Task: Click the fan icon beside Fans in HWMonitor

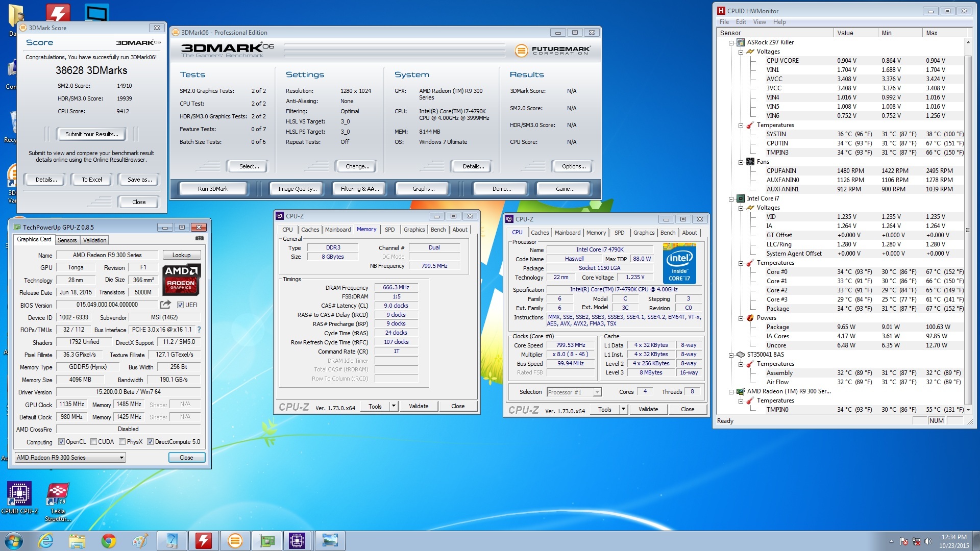Action: tap(750, 162)
